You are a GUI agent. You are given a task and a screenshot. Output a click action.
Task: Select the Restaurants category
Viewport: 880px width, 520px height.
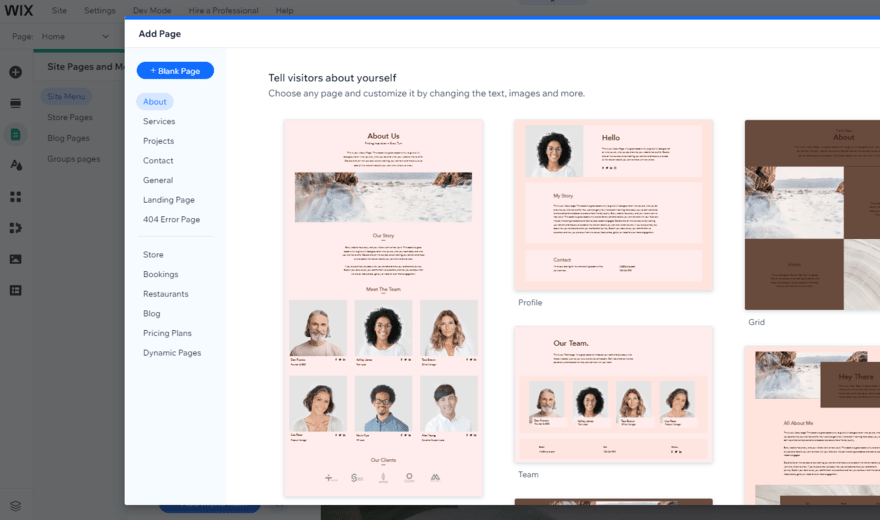[x=166, y=294]
